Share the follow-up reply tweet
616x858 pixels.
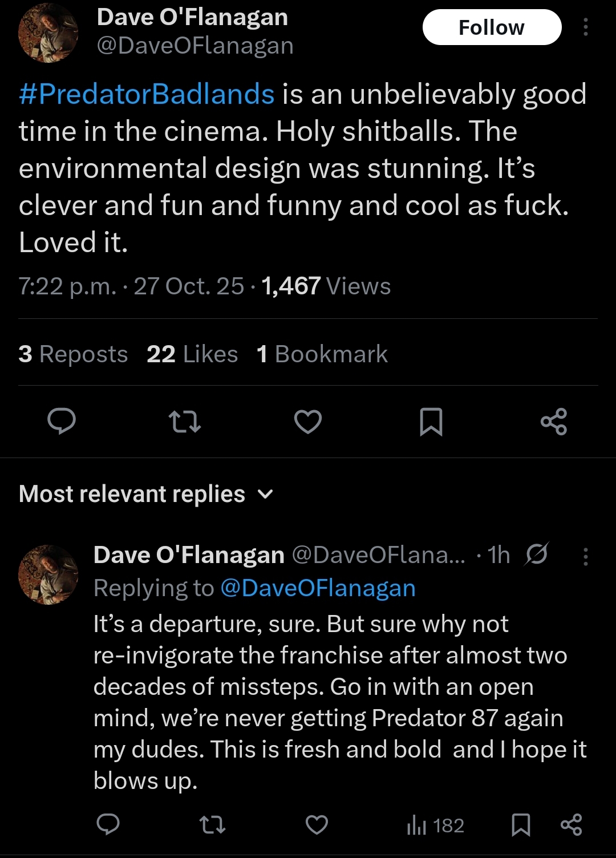click(571, 825)
